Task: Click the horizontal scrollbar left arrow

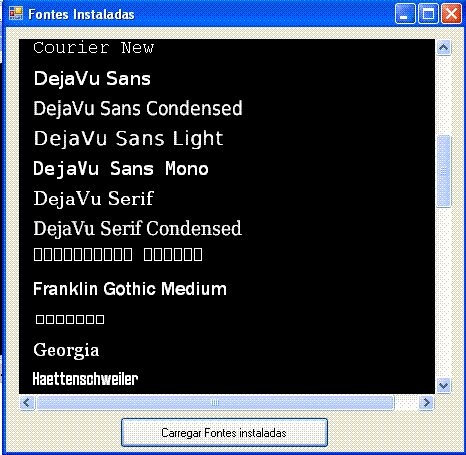Action: pyautogui.click(x=27, y=403)
